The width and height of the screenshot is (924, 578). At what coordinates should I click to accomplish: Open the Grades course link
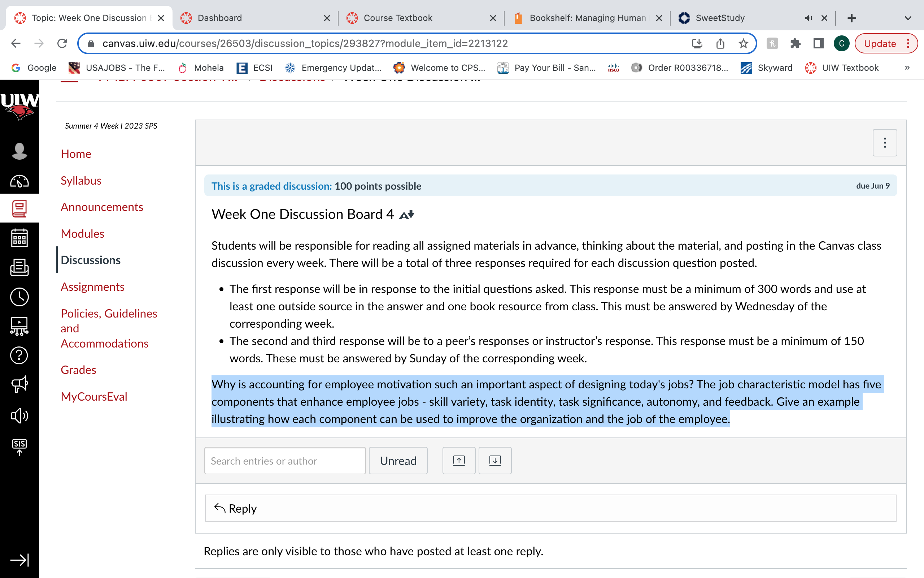coord(78,370)
